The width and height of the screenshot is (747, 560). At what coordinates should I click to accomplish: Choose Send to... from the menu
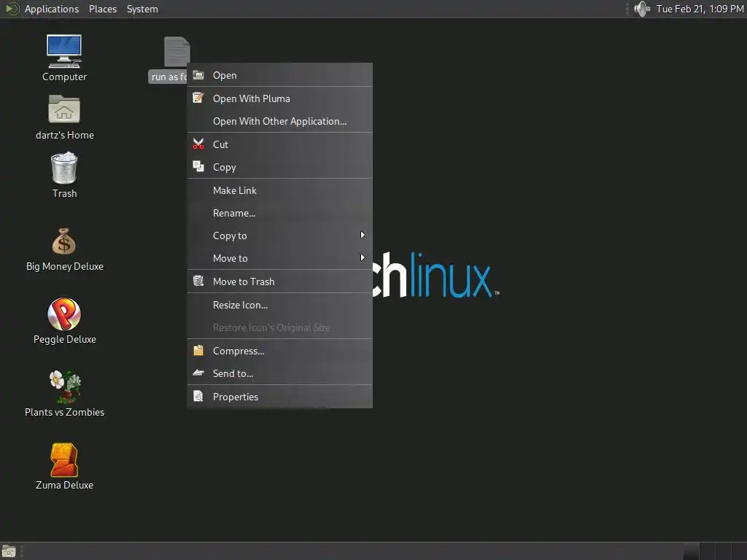[x=279, y=373]
